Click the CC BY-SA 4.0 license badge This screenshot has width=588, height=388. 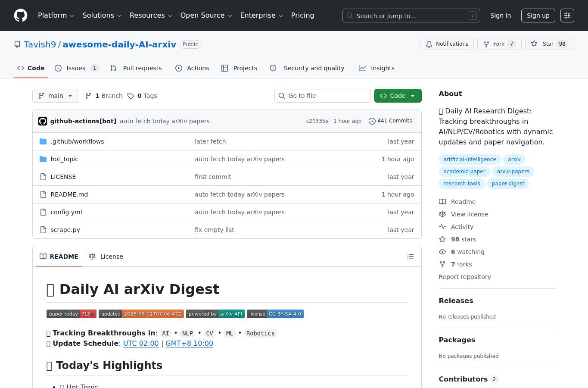(275, 314)
